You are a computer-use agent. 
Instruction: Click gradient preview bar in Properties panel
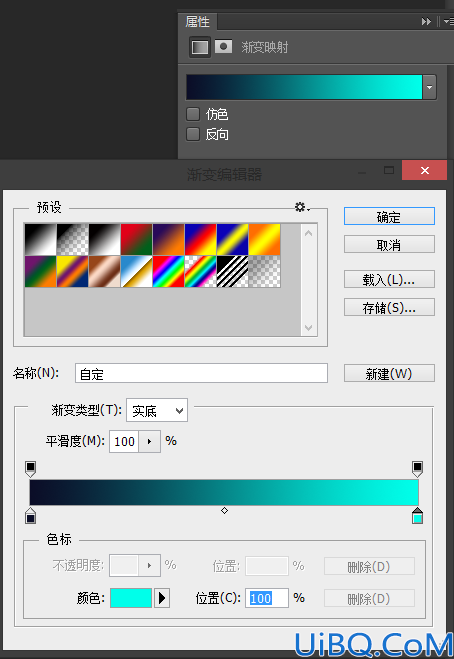click(x=304, y=87)
